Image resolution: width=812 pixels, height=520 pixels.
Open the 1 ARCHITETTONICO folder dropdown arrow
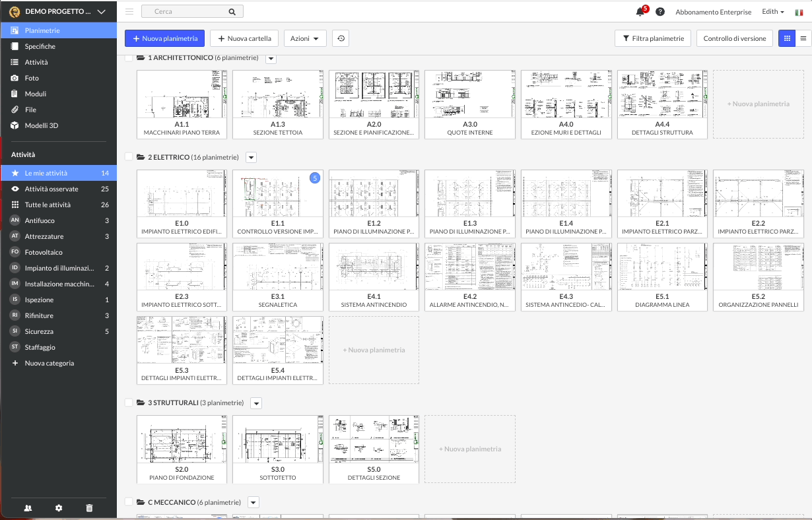coord(271,59)
